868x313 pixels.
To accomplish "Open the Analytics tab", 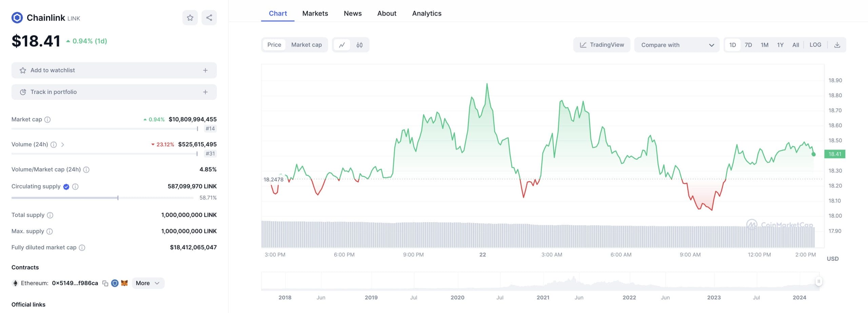I will (x=427, y=13).
